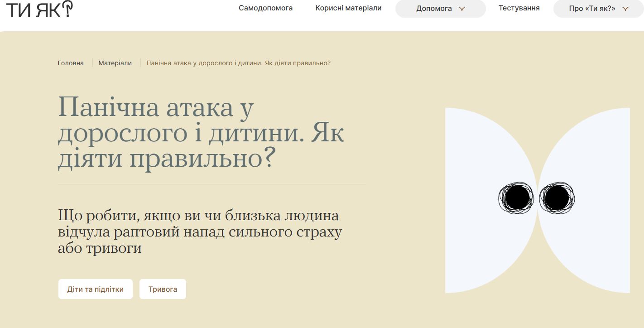644x328 pixels.
Task: Go to the Корисні матеріали section
Action: coord(348,8)
